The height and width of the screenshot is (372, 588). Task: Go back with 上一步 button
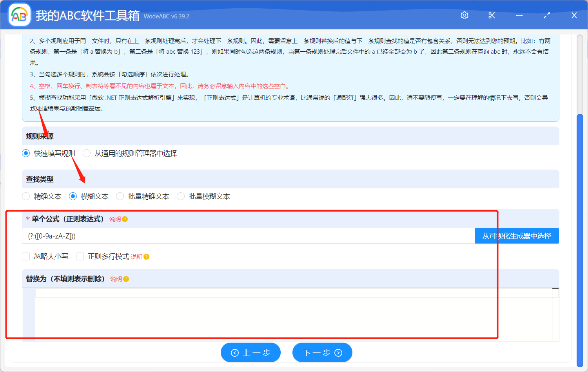(250, 352)
